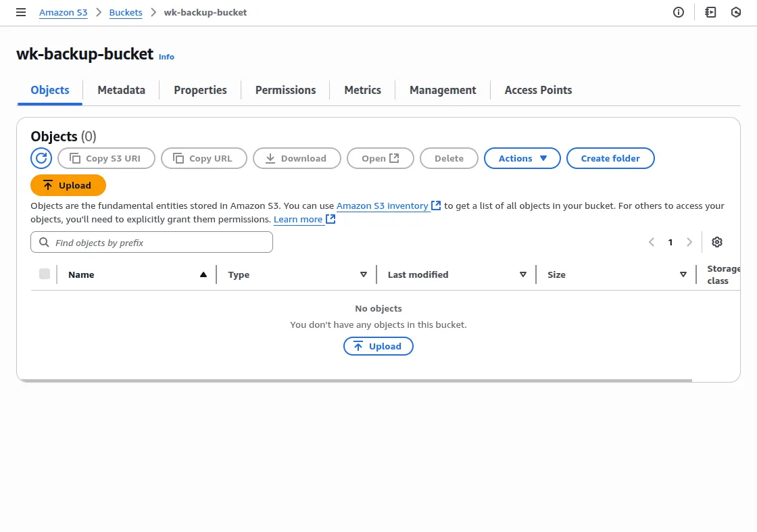757x532 pixels.
Task: Refresh the objects list
Action: pos(41,158)
